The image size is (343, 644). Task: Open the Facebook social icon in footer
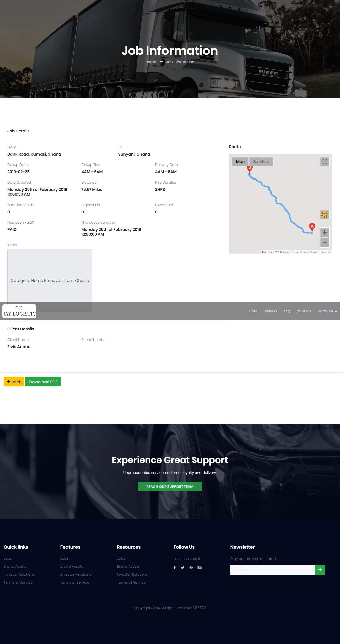click(175, 568)
